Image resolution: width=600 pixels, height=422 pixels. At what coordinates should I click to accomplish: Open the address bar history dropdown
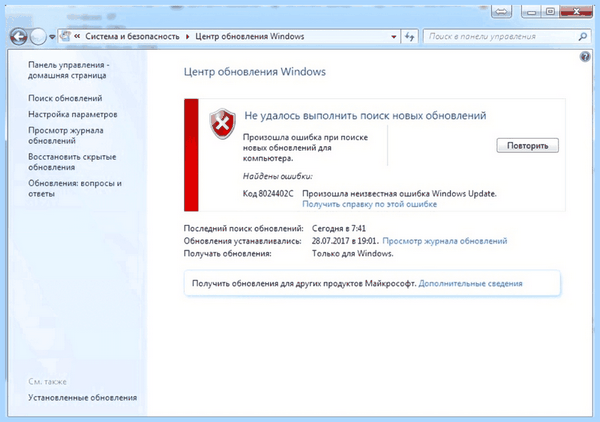394,37
